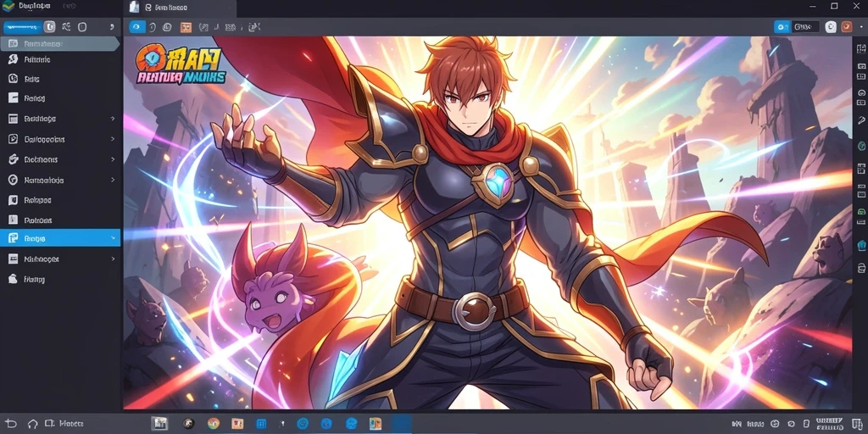
Task: Click the green gamepad icon in right sidebar
Action: tap(861, 212)
